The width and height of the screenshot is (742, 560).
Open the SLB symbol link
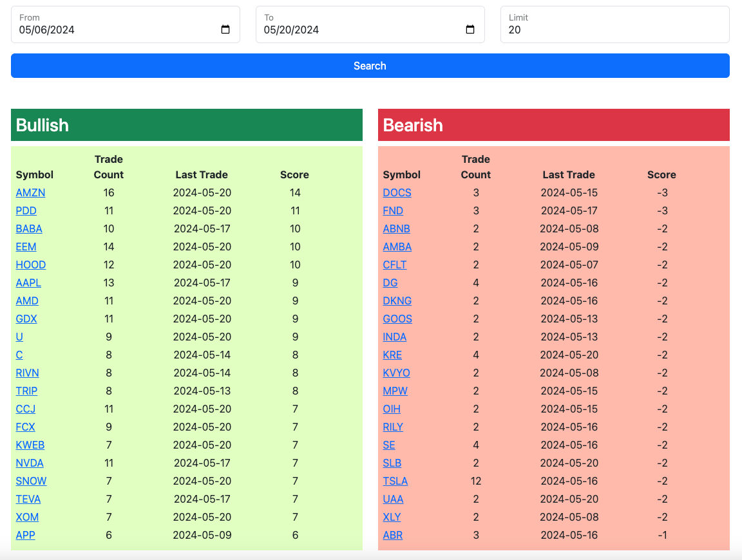pyautogui.click(x=392, y=463)
